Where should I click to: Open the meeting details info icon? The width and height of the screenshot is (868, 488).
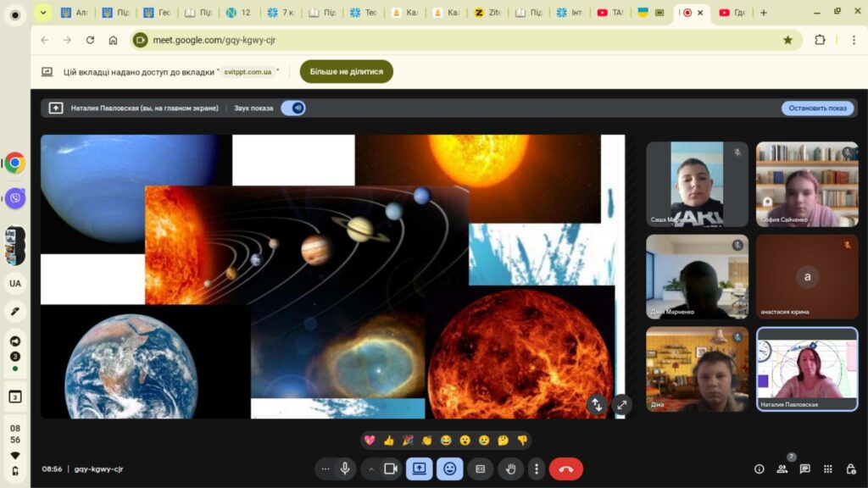(759, 469)
